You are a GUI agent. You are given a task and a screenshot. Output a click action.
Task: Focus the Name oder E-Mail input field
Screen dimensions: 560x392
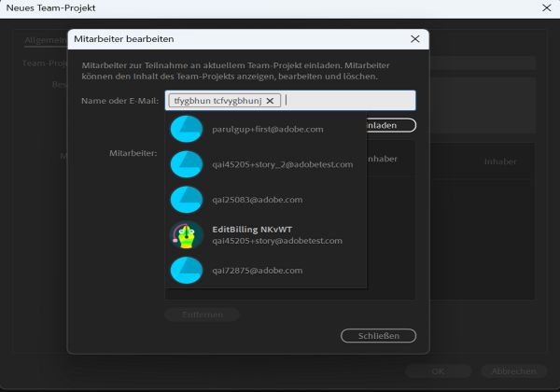(x=290, y=100)
